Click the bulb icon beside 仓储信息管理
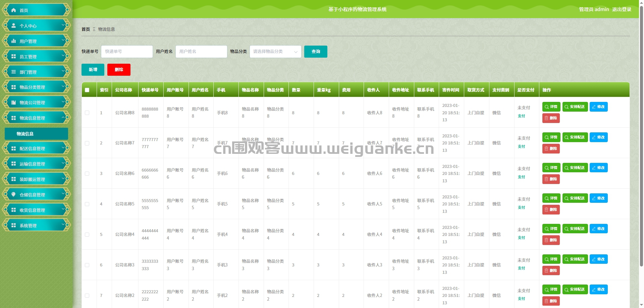 tap(13, 194)
